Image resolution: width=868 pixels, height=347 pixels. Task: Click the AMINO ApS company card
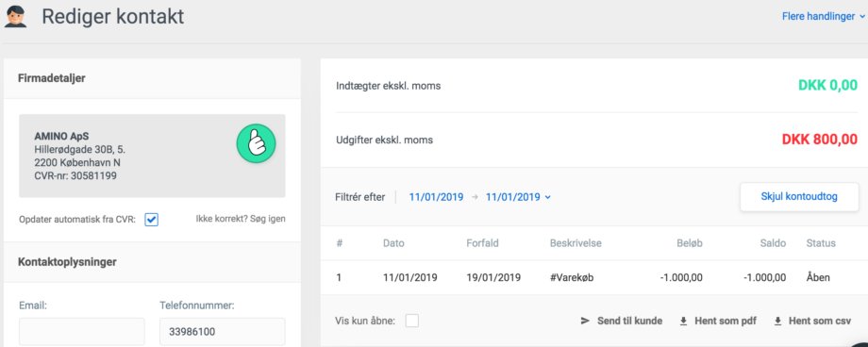point(152,157)
